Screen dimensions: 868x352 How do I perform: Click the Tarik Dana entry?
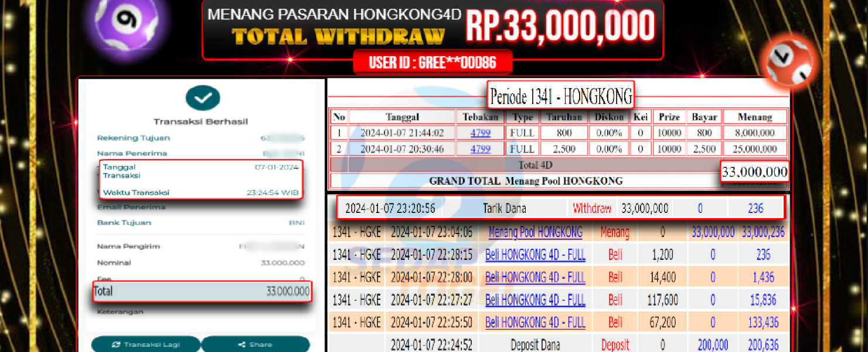tap(505, 208)
